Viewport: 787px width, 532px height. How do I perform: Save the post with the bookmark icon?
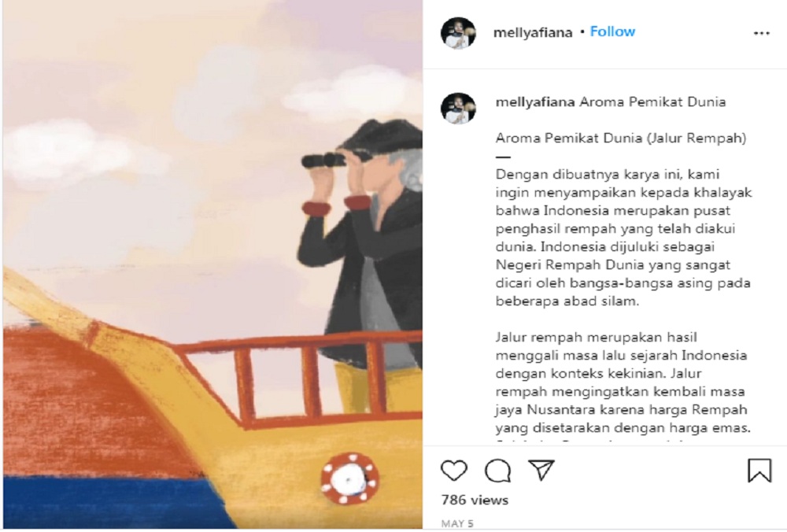(759, 471)
